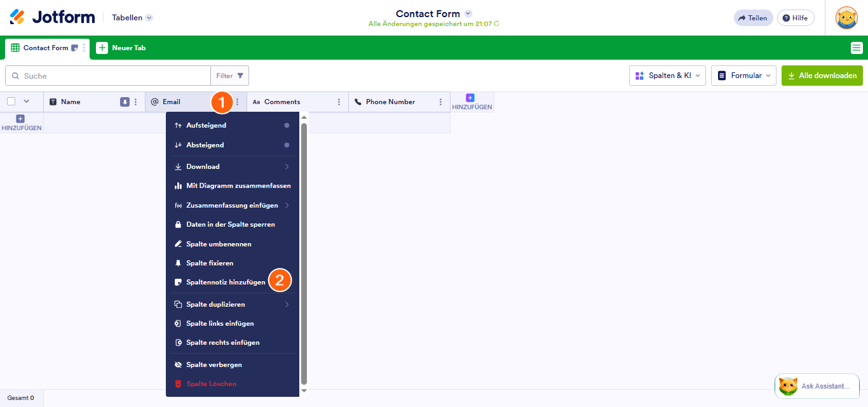Open Name column options dots
Screen dimensions: 868x407
[135, 102]
